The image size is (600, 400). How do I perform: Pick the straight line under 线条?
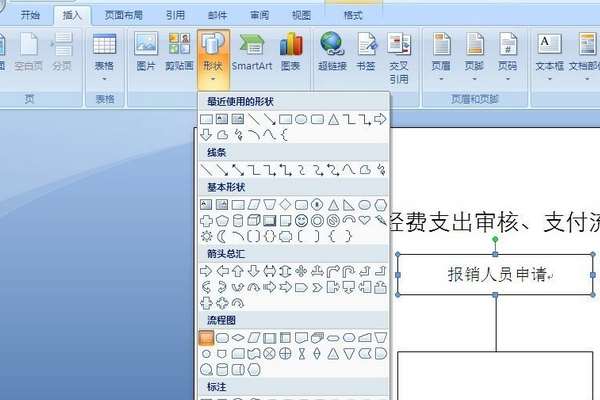pos(206,169)
